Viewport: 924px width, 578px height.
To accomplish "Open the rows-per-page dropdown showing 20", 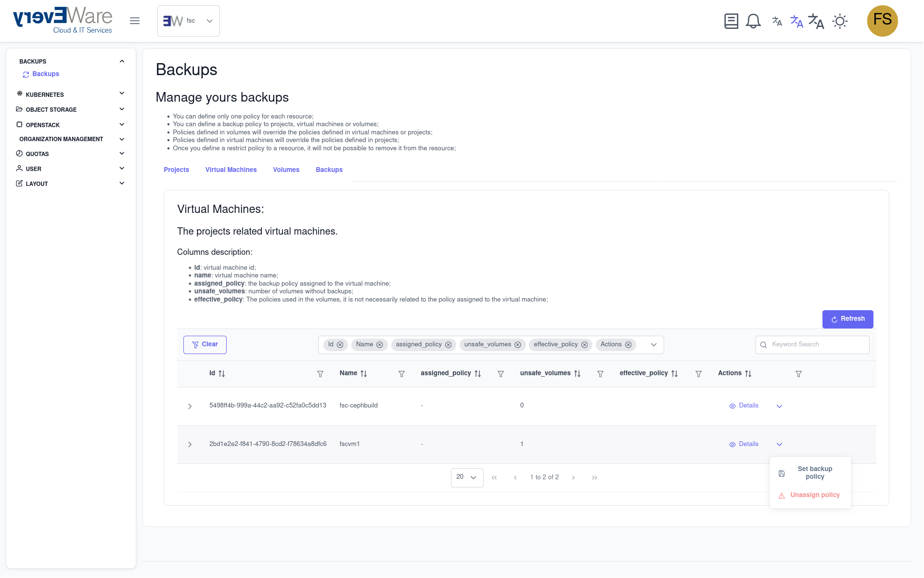I will pos(466,477).
